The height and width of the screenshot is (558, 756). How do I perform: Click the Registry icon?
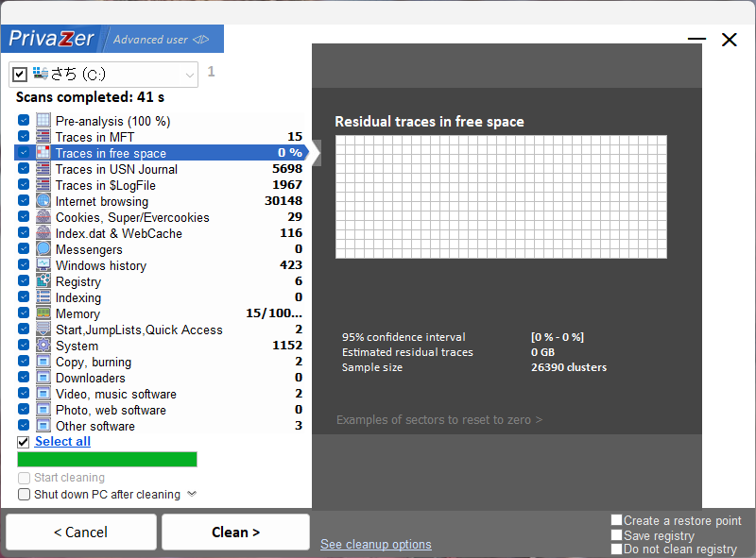(x=43, y=281)
